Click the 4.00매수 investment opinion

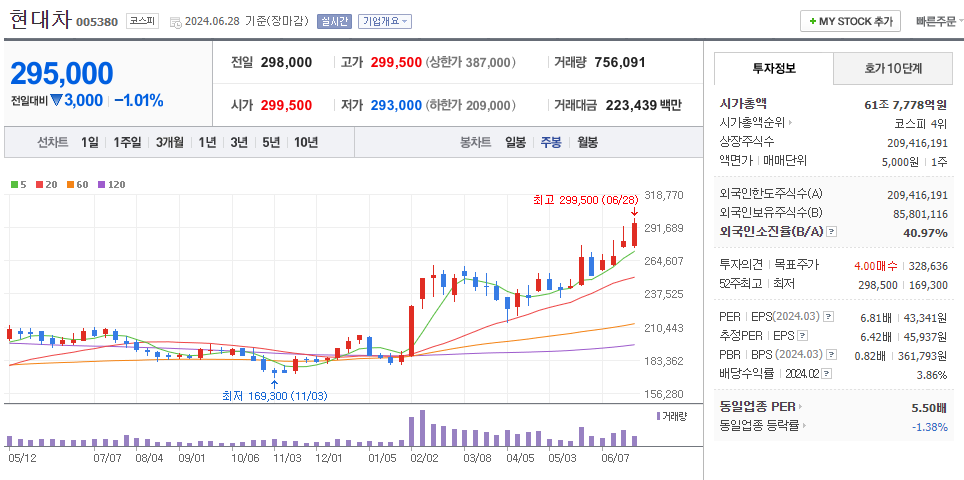pyautogui.click(x=876, y=266)
